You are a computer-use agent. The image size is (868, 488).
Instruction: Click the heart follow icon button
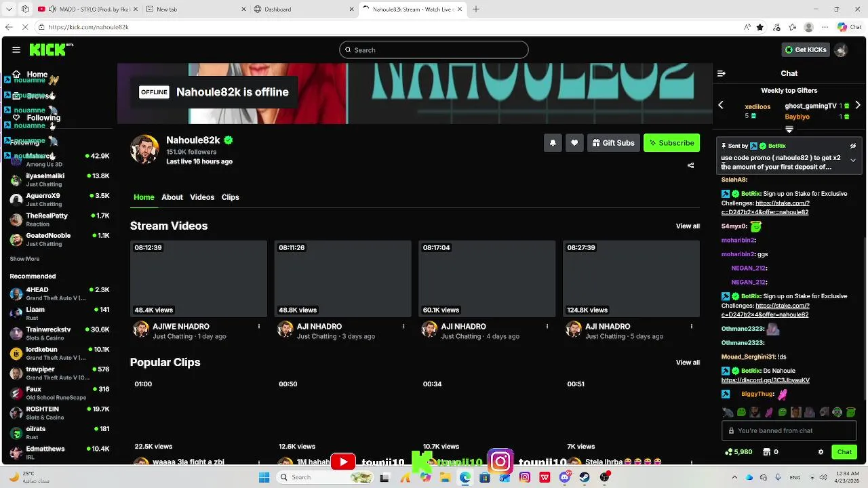tap(574, 143)
